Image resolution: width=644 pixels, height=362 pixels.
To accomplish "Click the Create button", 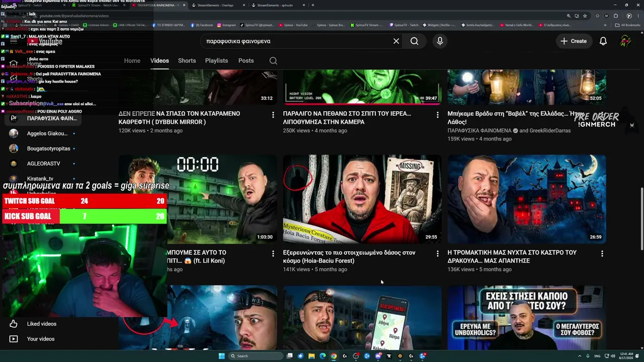I will (574, 41).
